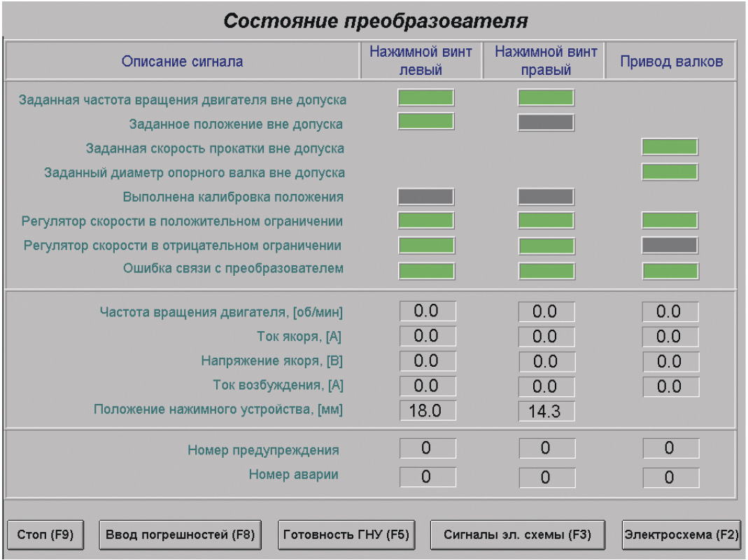This screenshot has height=560, width=748.
Task: Click the Нажимной винт левый column header
Action: [421, 61]
